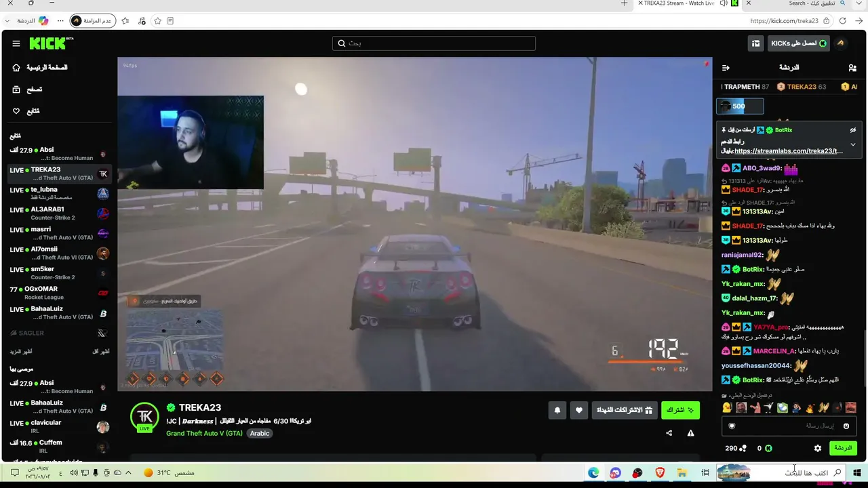868x488 pixels.
Task: Open the emoji picker in chat box
Action: (x=846, y=426)
